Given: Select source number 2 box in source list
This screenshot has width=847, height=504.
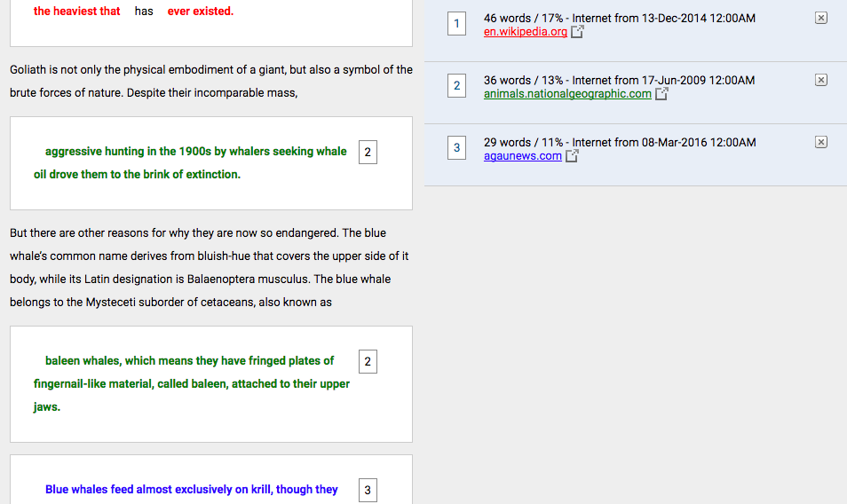Looking at the screenshot, I should point(456,86).
